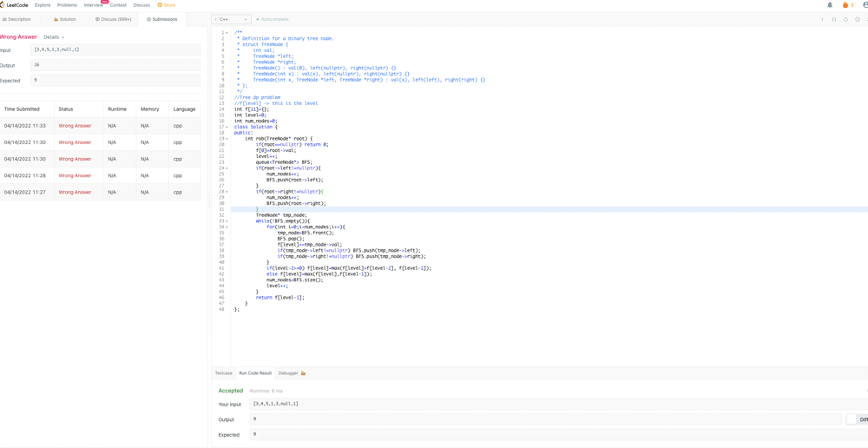This screenshot has width=868, height=448.
Task: Click the Memory column header
Action: [149, 109]
